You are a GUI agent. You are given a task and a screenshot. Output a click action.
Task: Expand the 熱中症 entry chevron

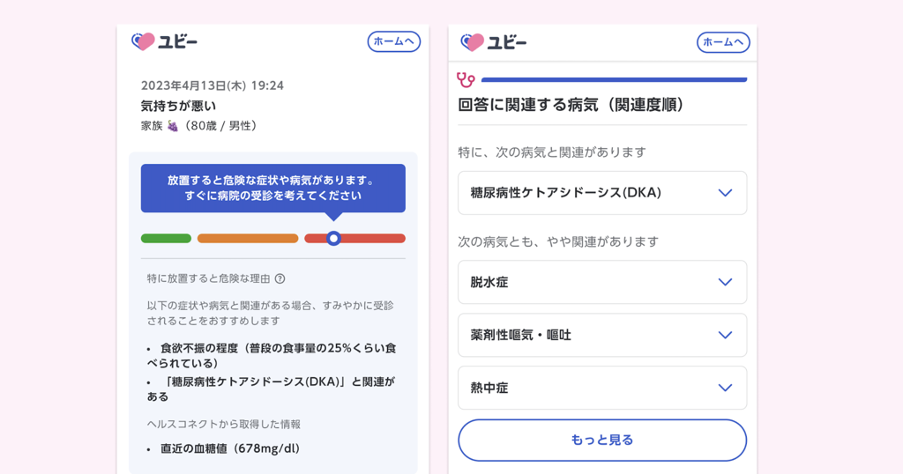coord(725,388)
